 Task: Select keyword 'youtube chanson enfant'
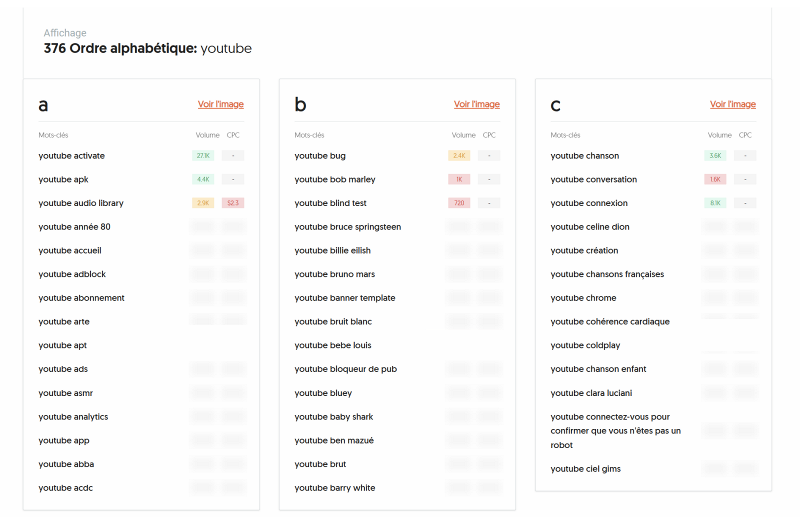(x=598, y=369)
